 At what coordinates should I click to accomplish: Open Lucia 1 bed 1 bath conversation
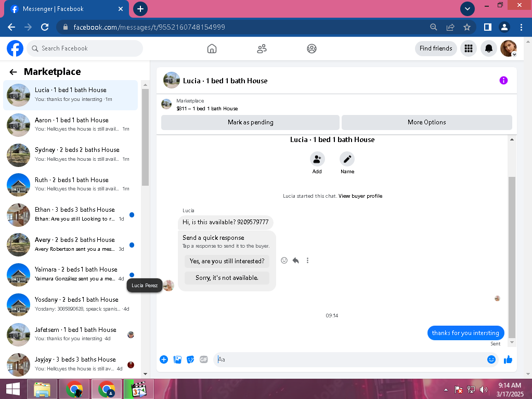71,95
